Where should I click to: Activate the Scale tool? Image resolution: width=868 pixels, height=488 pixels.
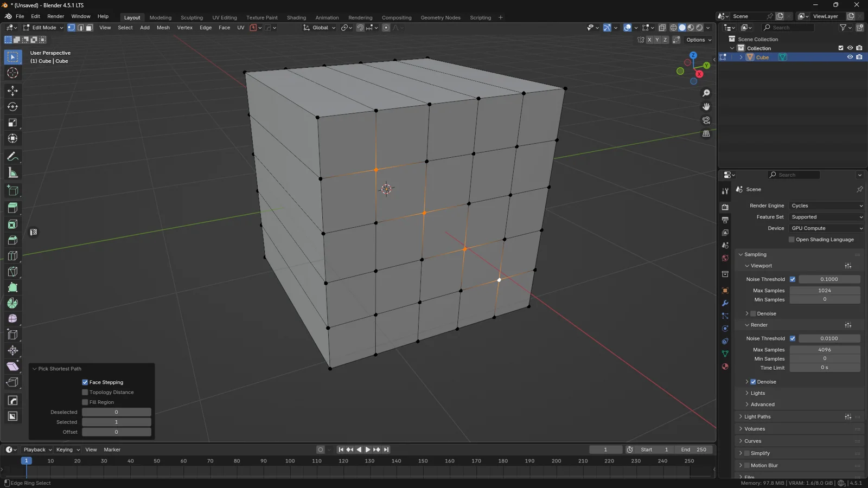(12, 123)
